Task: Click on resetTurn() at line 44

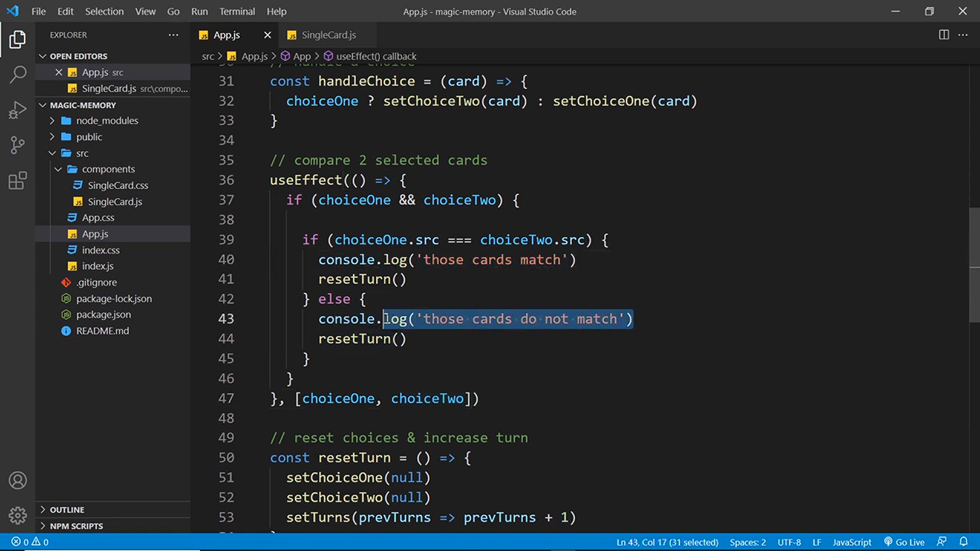Action: pyautogui.click(x=362, y=339)
